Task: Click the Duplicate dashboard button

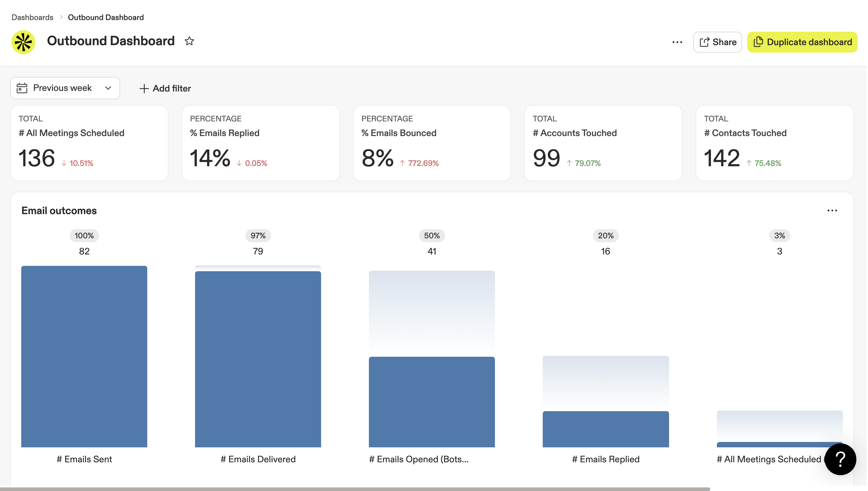Action: click(802, 42)
